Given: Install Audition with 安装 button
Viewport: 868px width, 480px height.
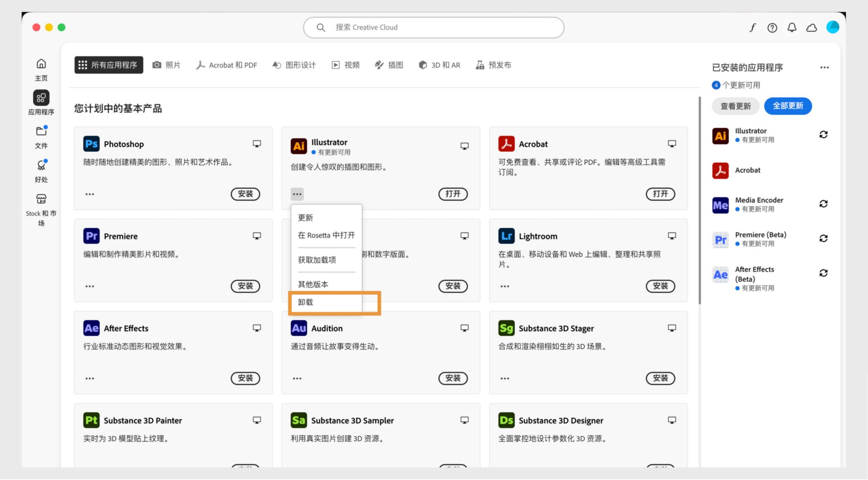Looking at the screenshot, I should (x=453, y=379).
